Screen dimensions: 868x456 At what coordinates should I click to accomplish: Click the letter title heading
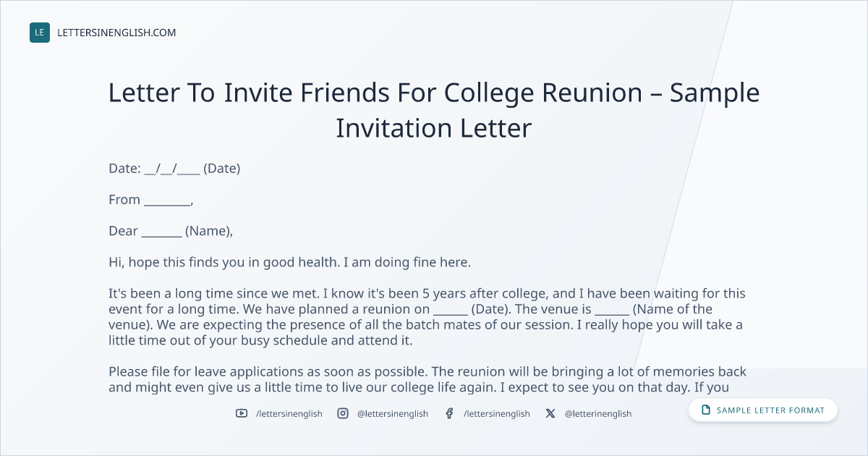[x=434, y=111]
